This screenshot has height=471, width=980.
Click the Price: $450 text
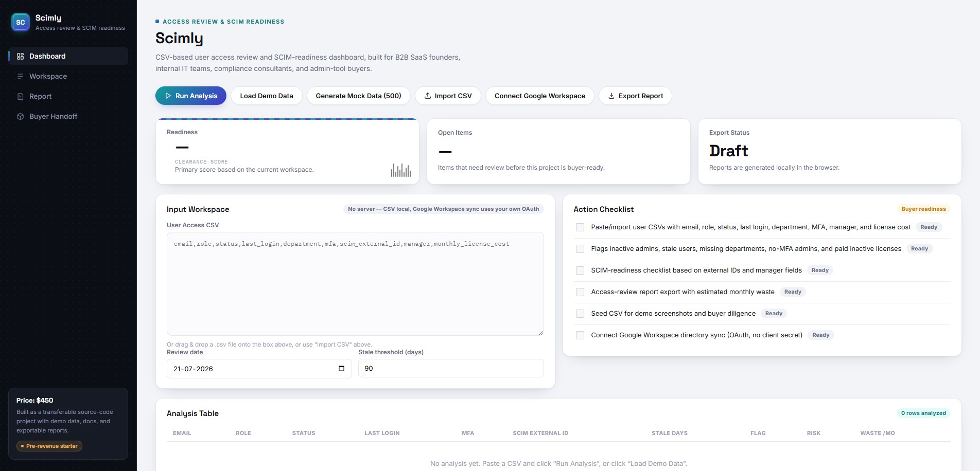coord(34,400)
